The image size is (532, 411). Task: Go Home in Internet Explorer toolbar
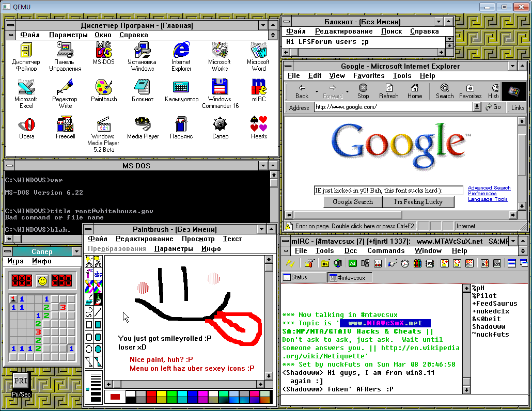(x=415, y=91)
